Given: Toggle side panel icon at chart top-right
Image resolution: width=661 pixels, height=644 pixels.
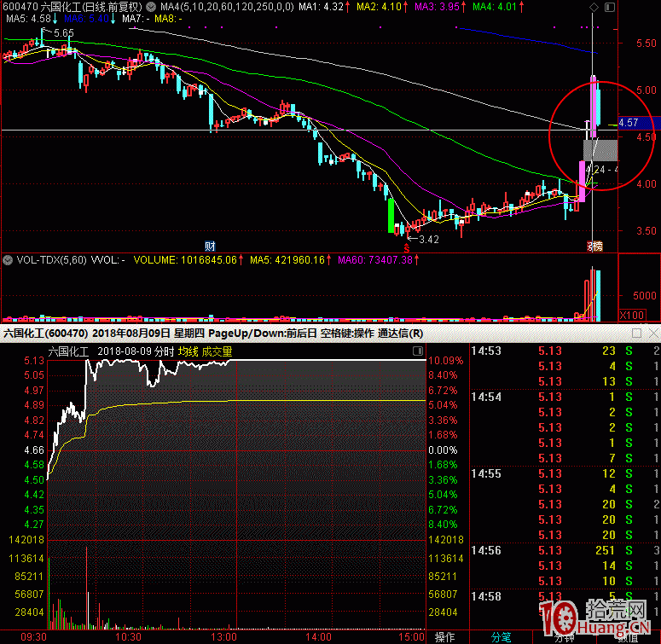Looking at the screenshot, I should pyautogui.click(x=610, y=7).
